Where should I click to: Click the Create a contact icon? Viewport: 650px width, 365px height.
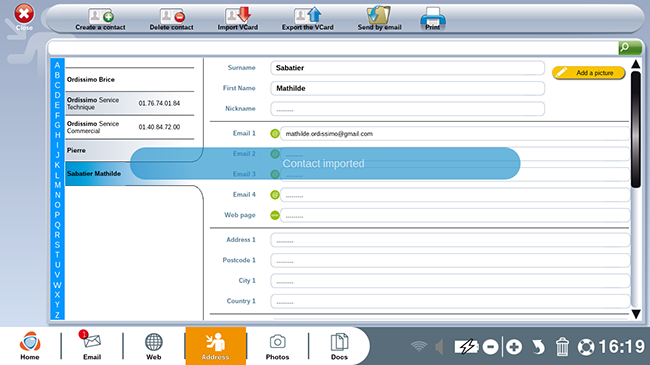101,19
